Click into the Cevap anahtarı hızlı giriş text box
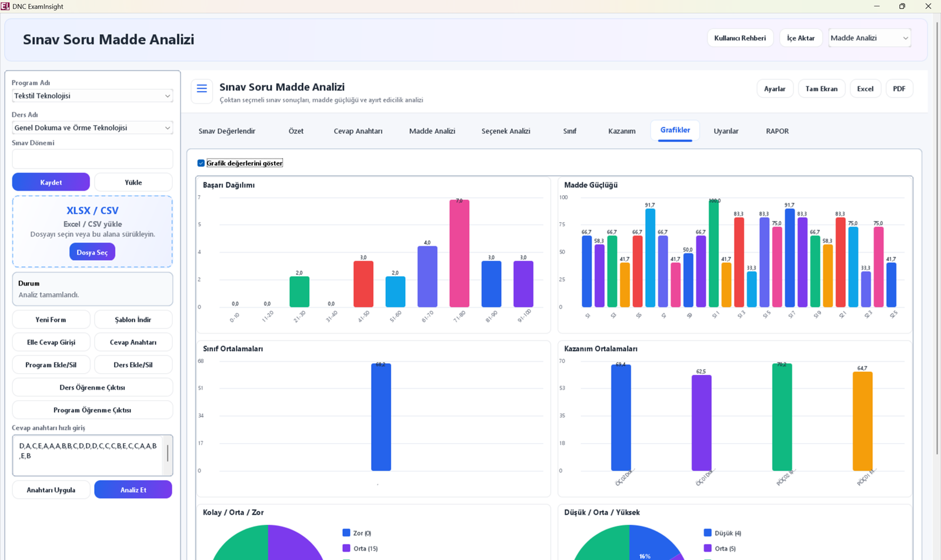The image size is (941, 560). (x=88, y=455)
